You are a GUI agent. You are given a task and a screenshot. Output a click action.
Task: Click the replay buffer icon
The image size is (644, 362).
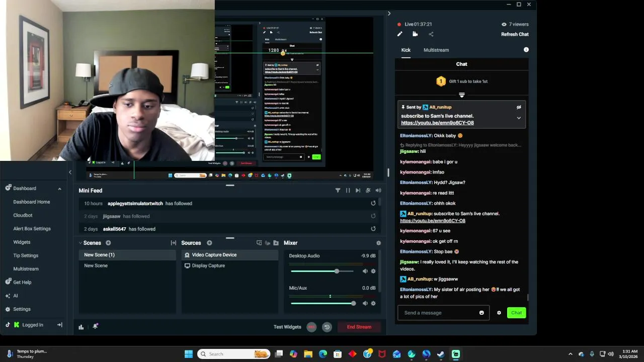[327, 327]
